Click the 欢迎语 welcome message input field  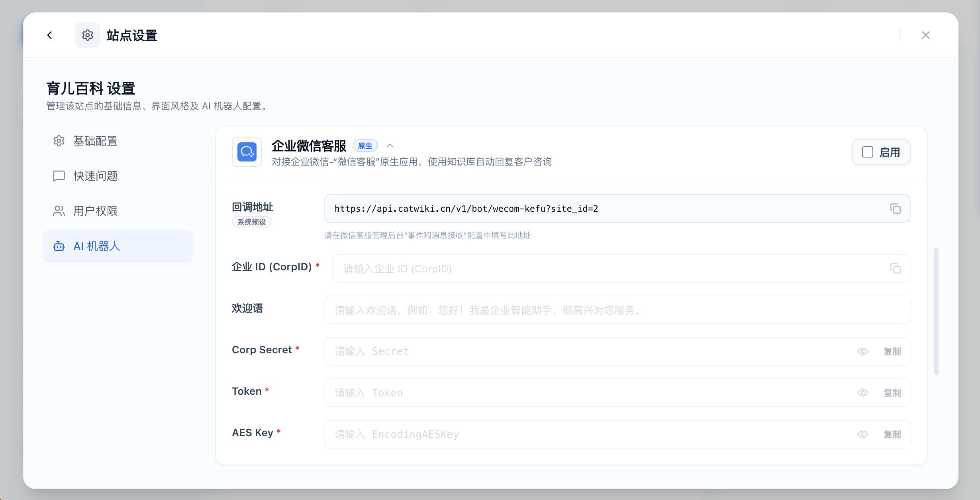pos(617,310)
